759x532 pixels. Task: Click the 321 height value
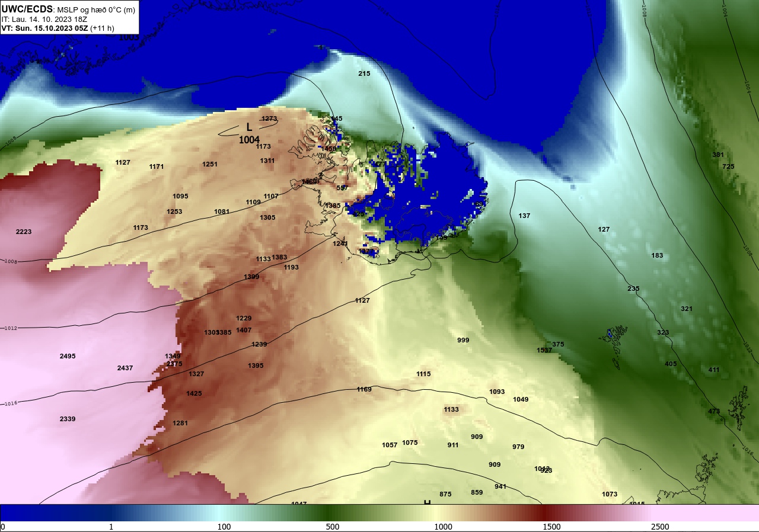point(687,309)
